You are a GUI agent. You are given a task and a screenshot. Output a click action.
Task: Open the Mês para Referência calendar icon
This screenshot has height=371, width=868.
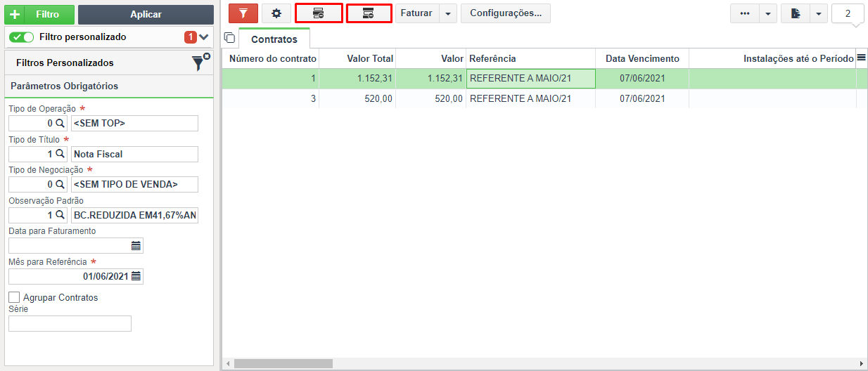click(x=136, y=276)
